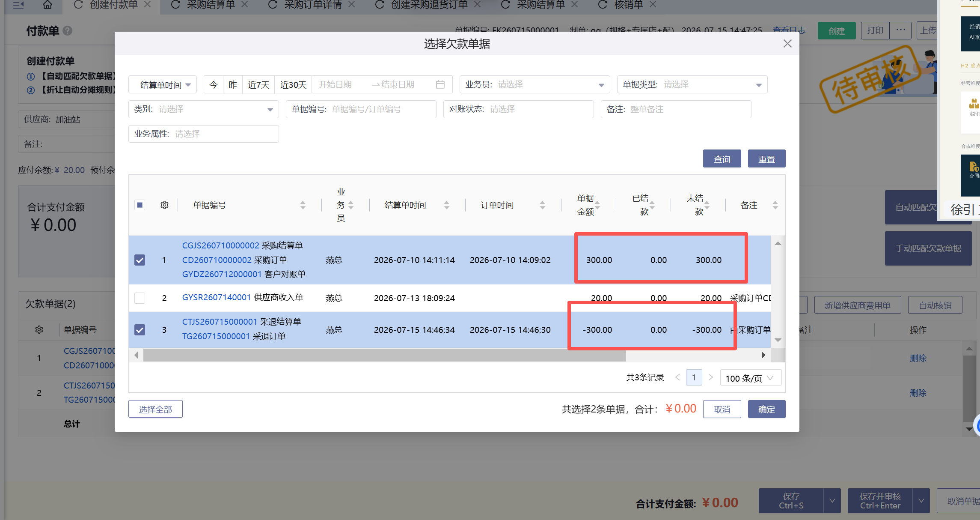Sort by 业务员 column
Image resolution: width=980 pixels, height=520 pixels.
pos(351,205)
